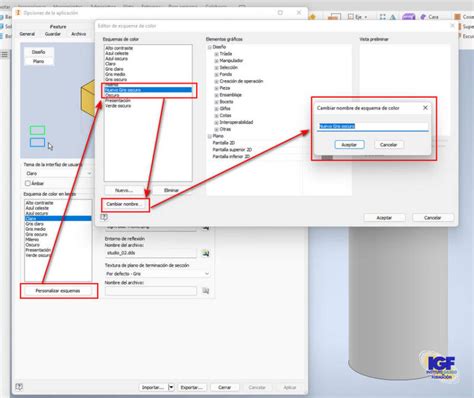Collapse the Diseño tree node
The image size is (474, 398).
(x=210, y=47)
